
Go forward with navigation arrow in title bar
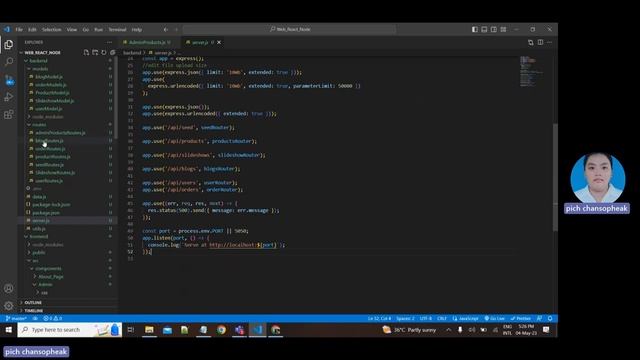coord(176,29)
